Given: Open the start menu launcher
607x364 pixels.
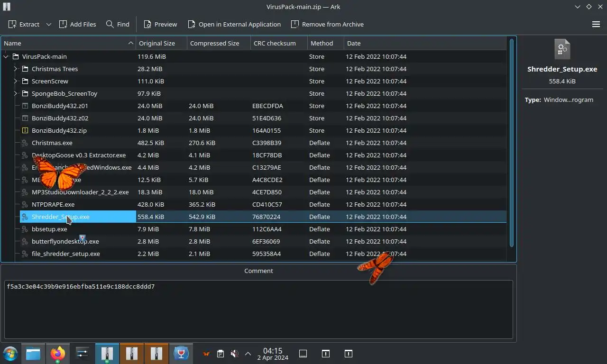Looking at the screenshot, I should [x=10, y=354].
